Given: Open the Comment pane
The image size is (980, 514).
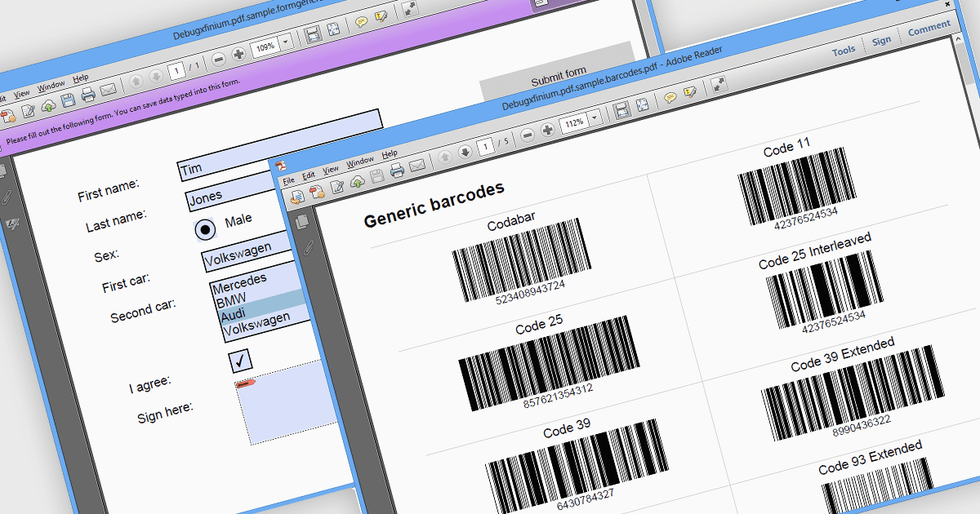Looking at the screenshot, I should click(929, 29).
